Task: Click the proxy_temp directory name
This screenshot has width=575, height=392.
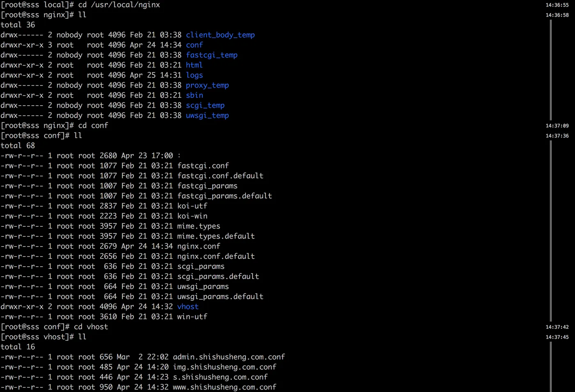Action: coord(207,85)
